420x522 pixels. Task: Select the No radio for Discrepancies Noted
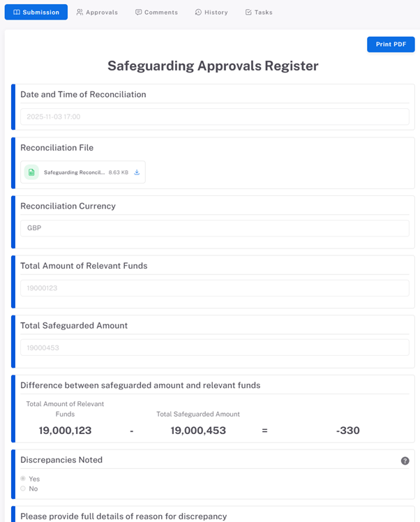coord(23,489)
